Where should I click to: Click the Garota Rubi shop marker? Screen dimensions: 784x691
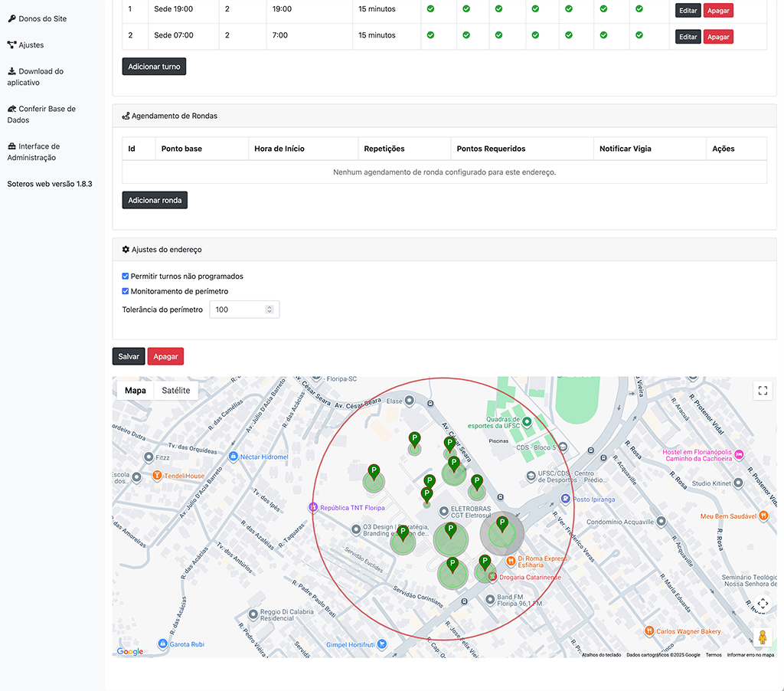(x=162, y=644)
